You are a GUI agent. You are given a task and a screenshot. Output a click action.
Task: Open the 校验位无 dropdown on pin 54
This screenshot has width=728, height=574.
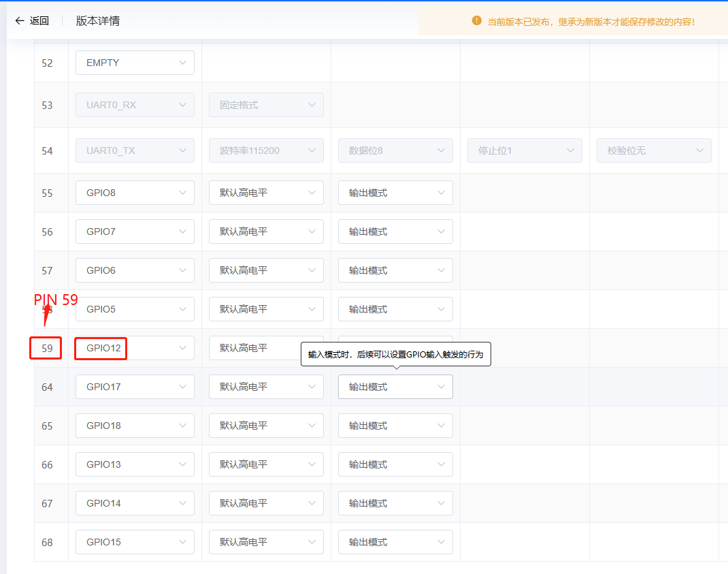[x=654, y=150]
